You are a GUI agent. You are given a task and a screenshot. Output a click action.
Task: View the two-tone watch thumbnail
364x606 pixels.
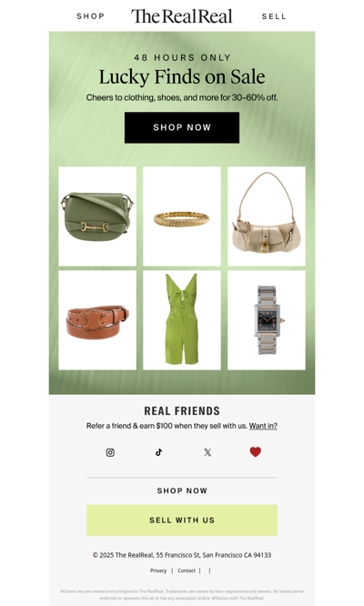coord(267,320)
